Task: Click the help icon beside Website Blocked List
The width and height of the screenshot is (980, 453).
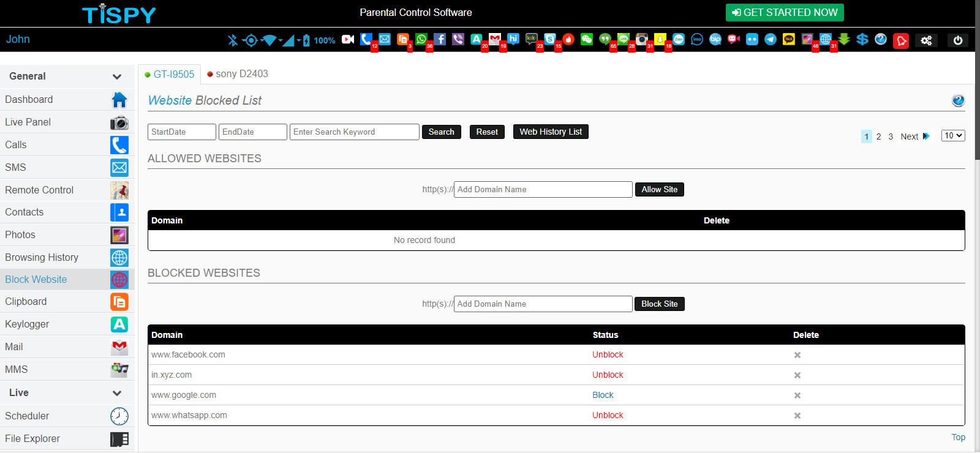Action: (958, 100)
